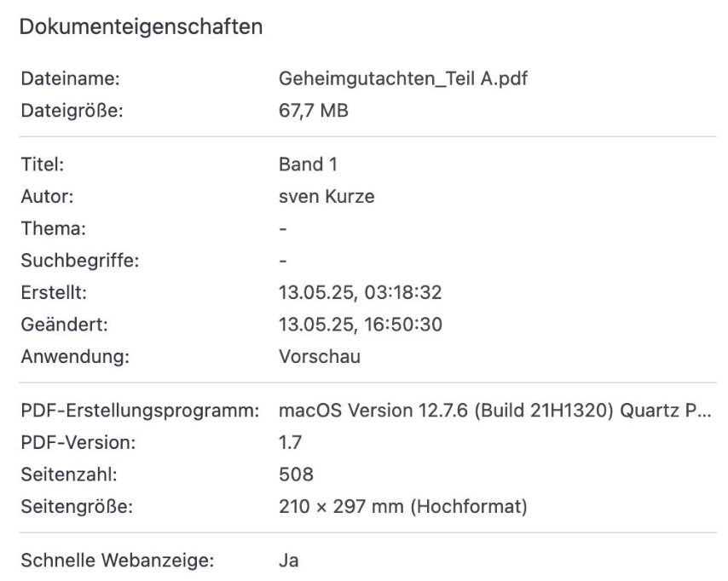Click the Schnelle Webanzeige: label

click(118, 560)
